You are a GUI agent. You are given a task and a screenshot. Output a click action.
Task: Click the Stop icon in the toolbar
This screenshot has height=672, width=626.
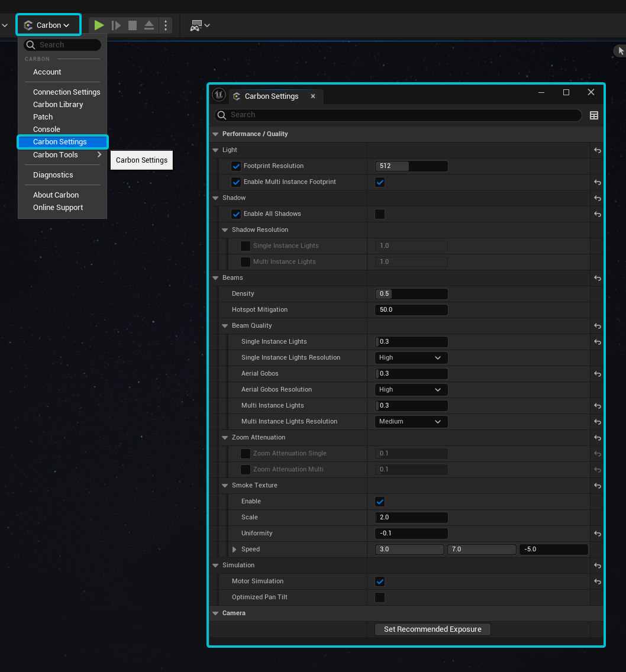point(132,25)
